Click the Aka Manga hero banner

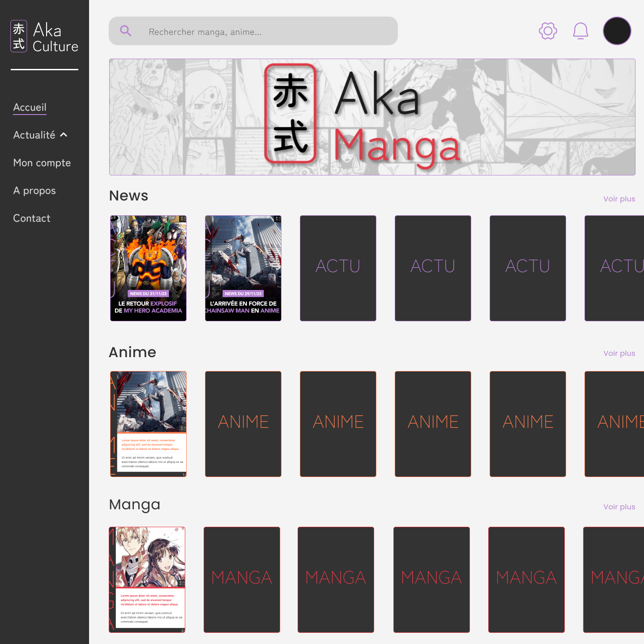(372, 117)
